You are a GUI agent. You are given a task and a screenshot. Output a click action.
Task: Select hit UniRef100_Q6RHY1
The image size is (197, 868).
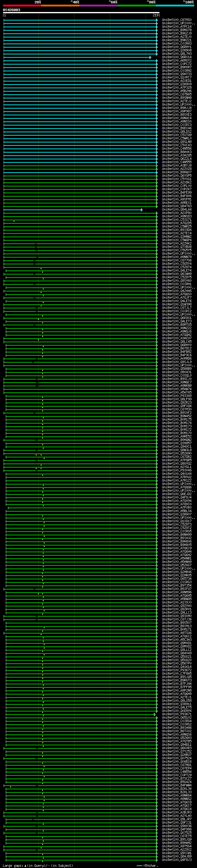point(177,47)
